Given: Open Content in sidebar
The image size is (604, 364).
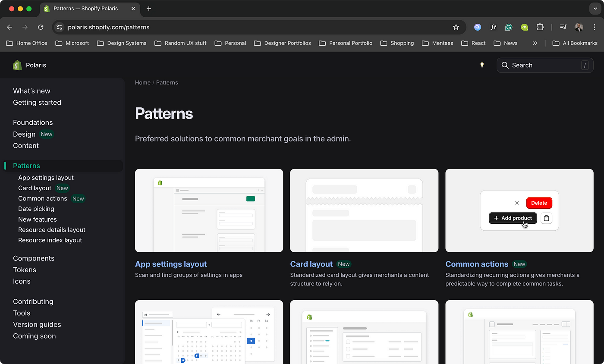Looking at the screenshot, I should 26,145.
